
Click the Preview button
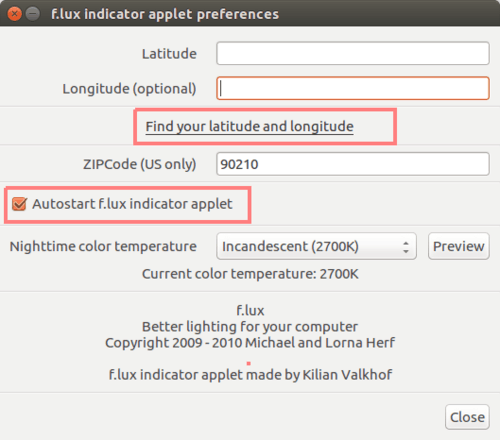(459, 246)
